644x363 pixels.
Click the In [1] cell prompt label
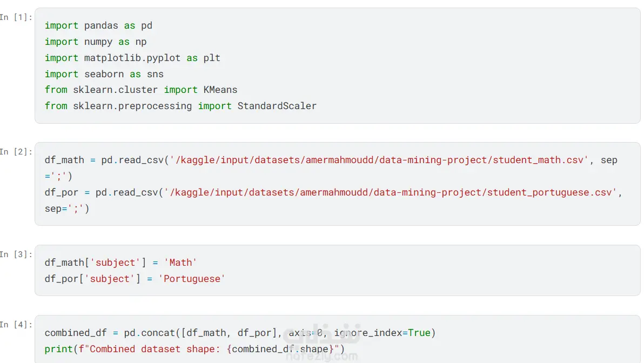[16, 17]
